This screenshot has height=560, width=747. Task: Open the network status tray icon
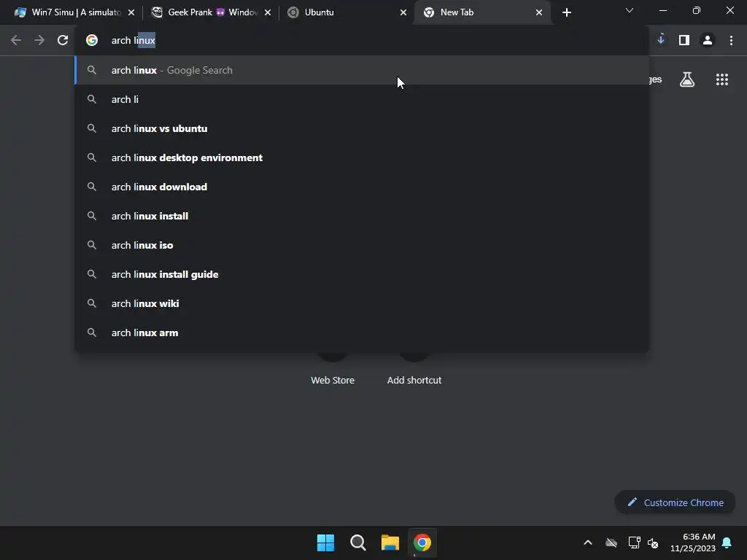[634, 542]
